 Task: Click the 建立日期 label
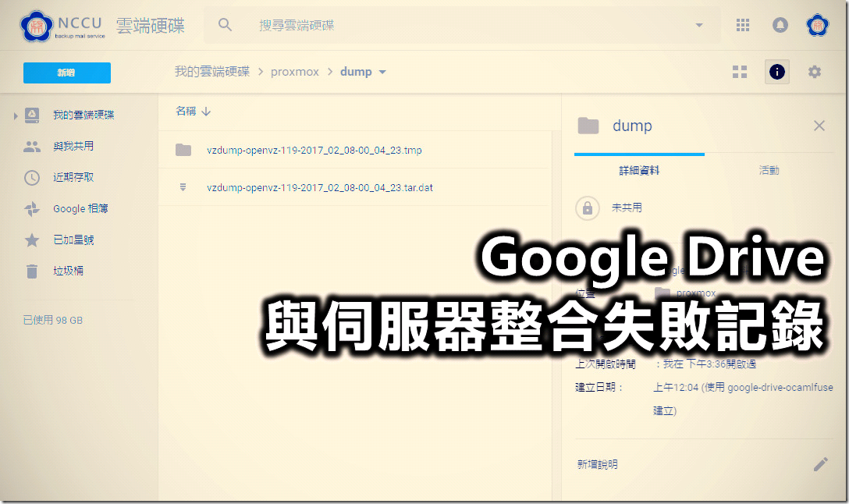click(599, 387)
